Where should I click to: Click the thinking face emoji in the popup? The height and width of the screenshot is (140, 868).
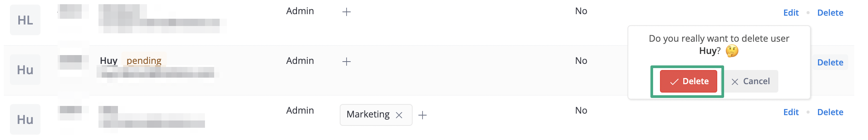tap(732, 51)
